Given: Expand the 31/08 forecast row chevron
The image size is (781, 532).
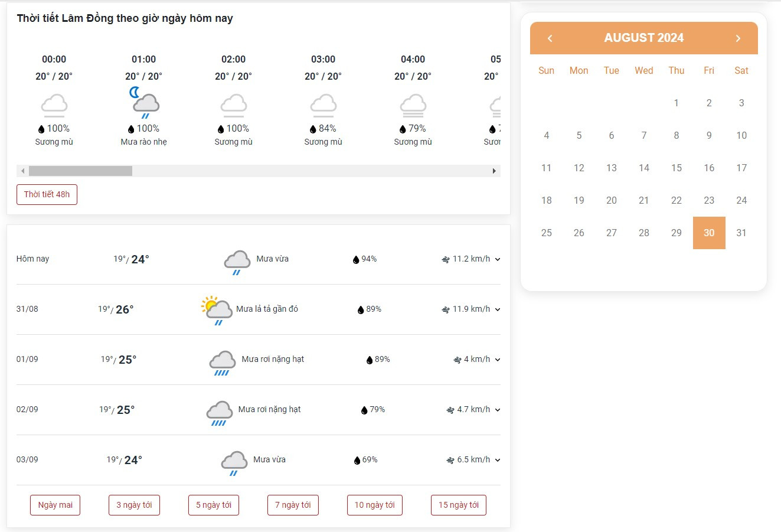Looking at the screenshot, I should (498, 310).
